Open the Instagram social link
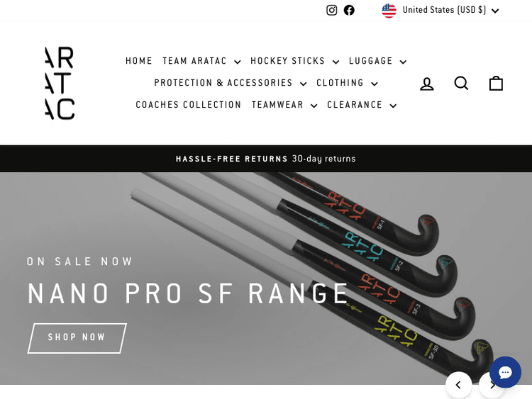532x399 pixels. 331,10
